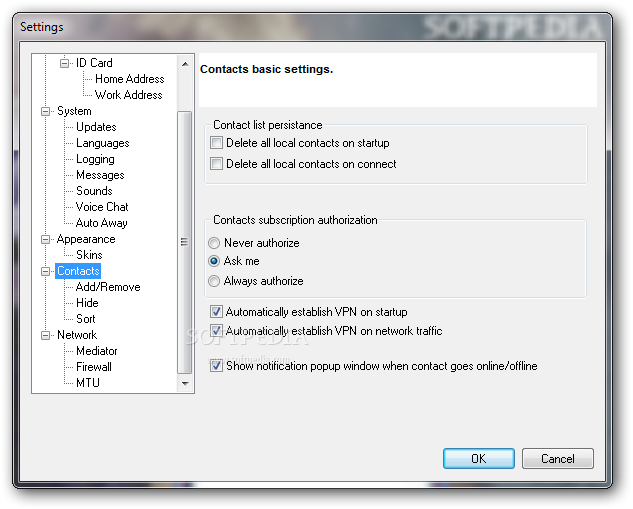The width and height of the screenshot is (633, 509).
Task: Open the Messages settings
Action: coord(100,175)
